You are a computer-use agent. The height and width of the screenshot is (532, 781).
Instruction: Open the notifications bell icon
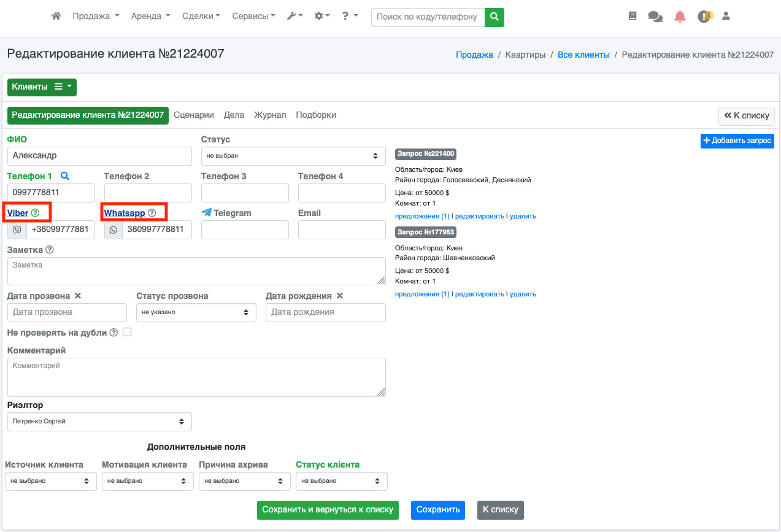[x=680, y=17]
